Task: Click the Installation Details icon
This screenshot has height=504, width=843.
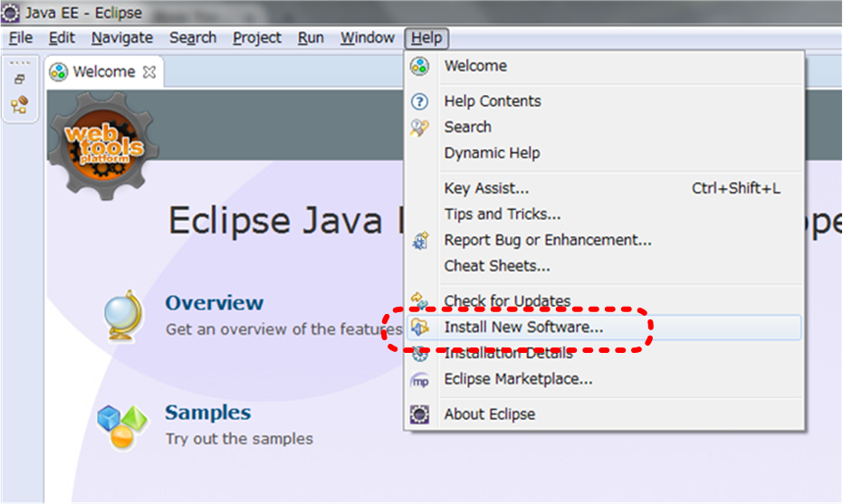Action: pos(420,354)
